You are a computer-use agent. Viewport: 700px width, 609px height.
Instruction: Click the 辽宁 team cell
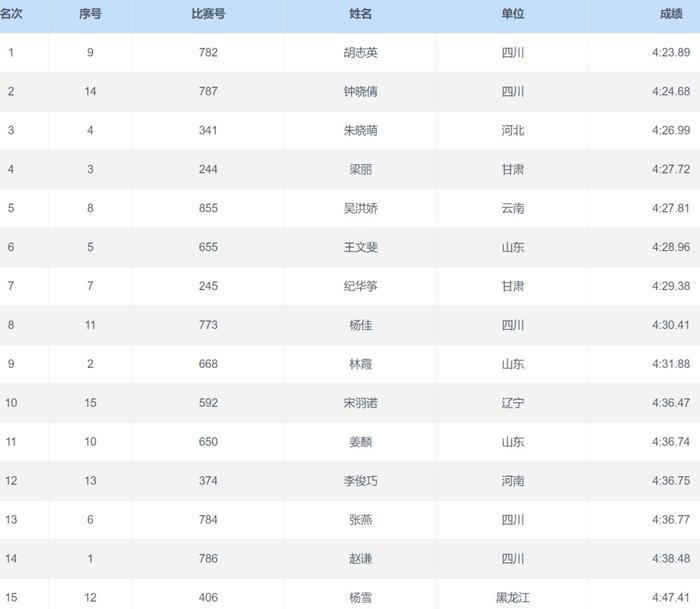pyautogui.click(x=512, y=403)
